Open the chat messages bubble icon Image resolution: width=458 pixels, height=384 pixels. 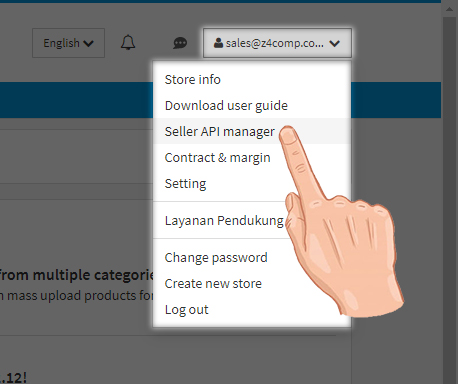(180, 43)
